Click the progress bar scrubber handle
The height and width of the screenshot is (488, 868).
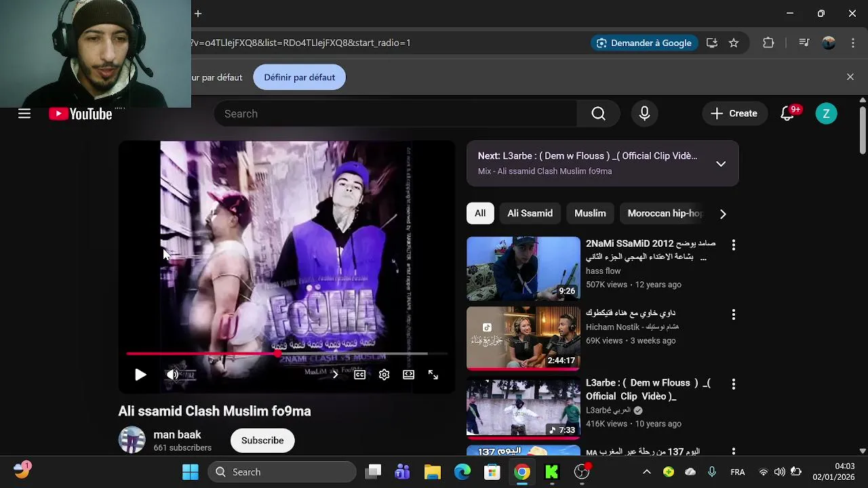pos(278,354)
